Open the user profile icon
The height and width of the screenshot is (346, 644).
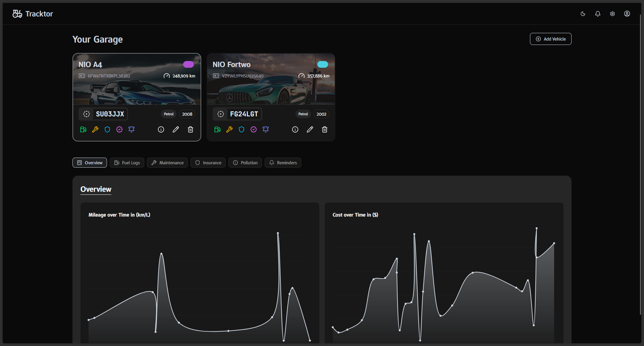(x=627, y=14)
